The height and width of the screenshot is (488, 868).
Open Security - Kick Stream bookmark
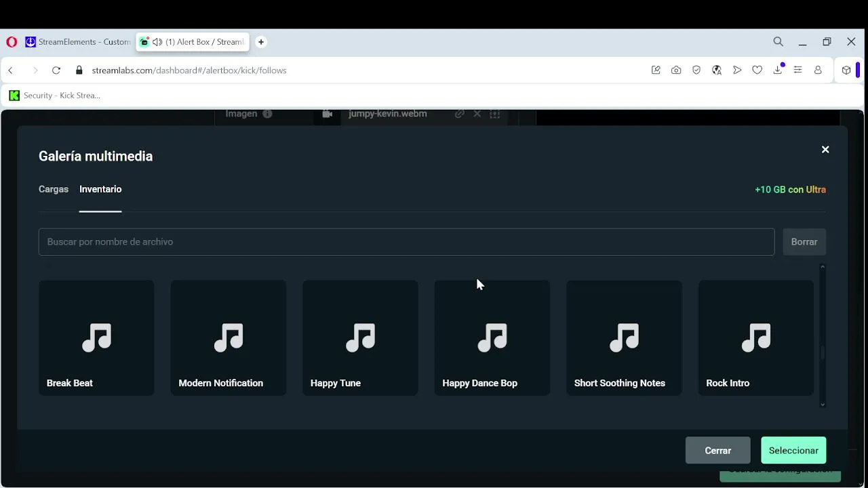(54, 96)
